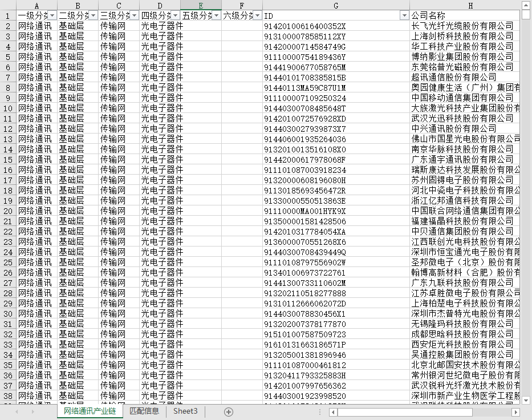Click vertical scrollbar down arrow

526,400
